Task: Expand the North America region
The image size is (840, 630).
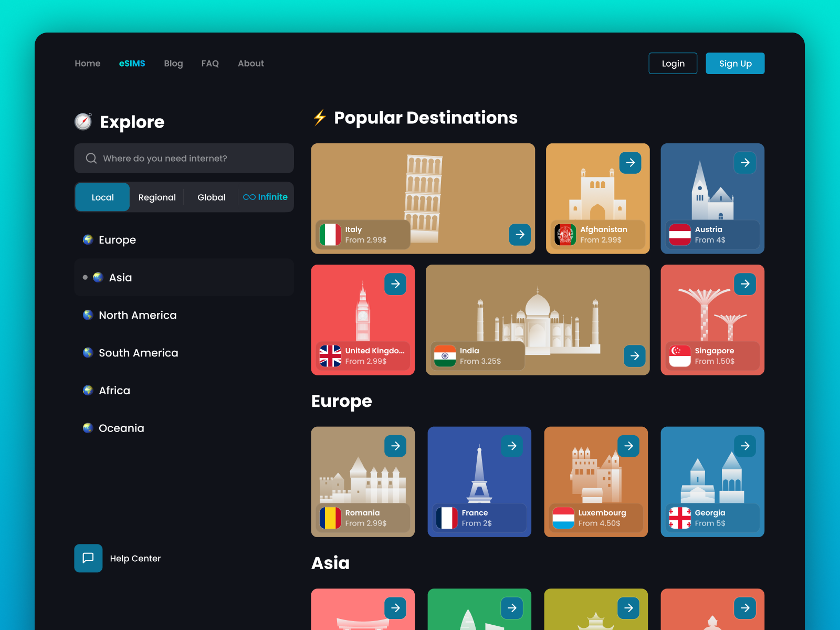Action: 137,315
